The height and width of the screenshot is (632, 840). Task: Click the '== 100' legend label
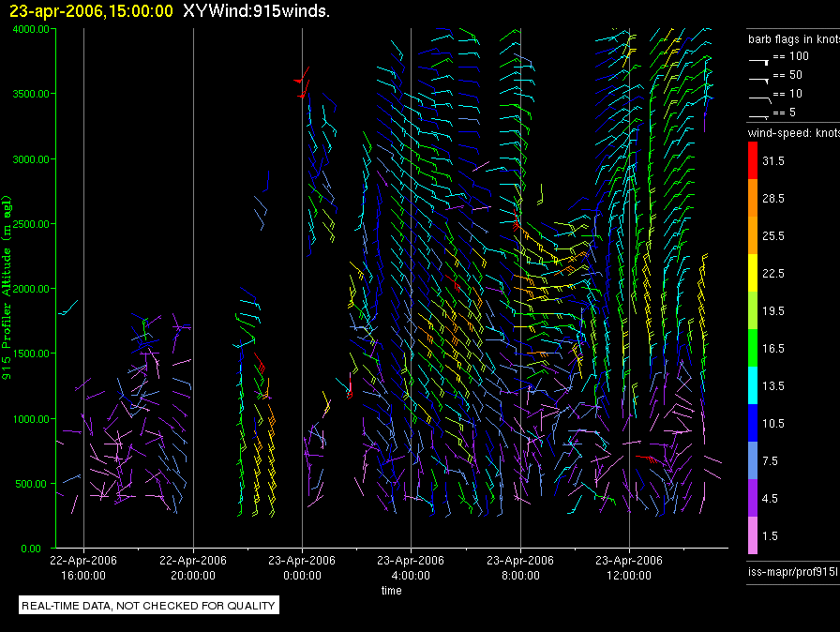click(790, 56)
